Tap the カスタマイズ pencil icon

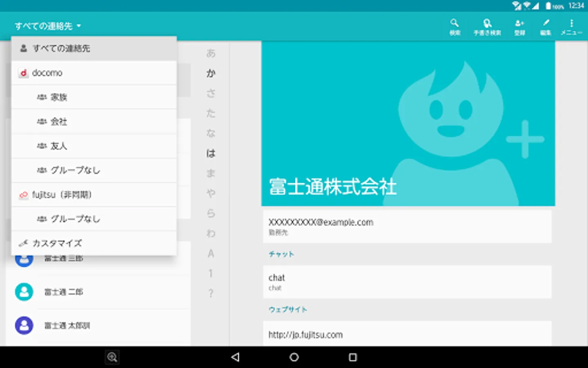click(x=23, y=243)
